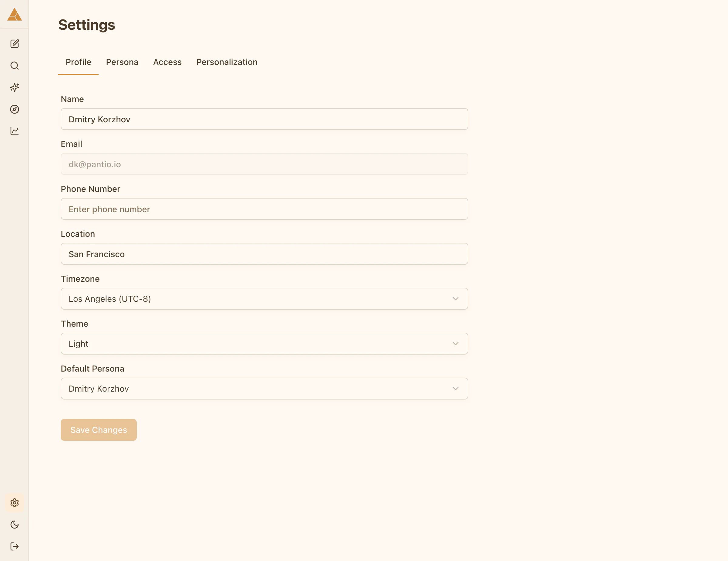Expand the Default Persona dropdown
This screenshot has height=561, width=728.
pyautogui.click(x=264, y=388)
